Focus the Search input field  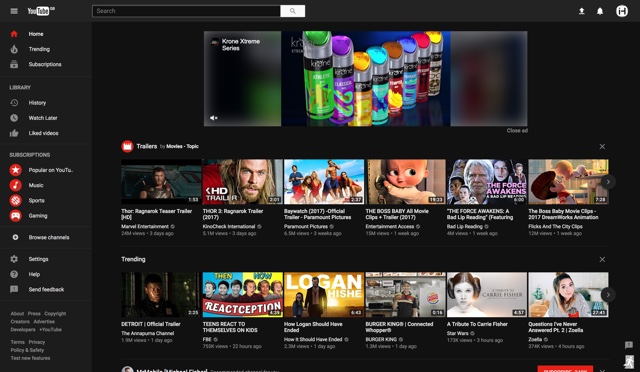tap(186, 11)
